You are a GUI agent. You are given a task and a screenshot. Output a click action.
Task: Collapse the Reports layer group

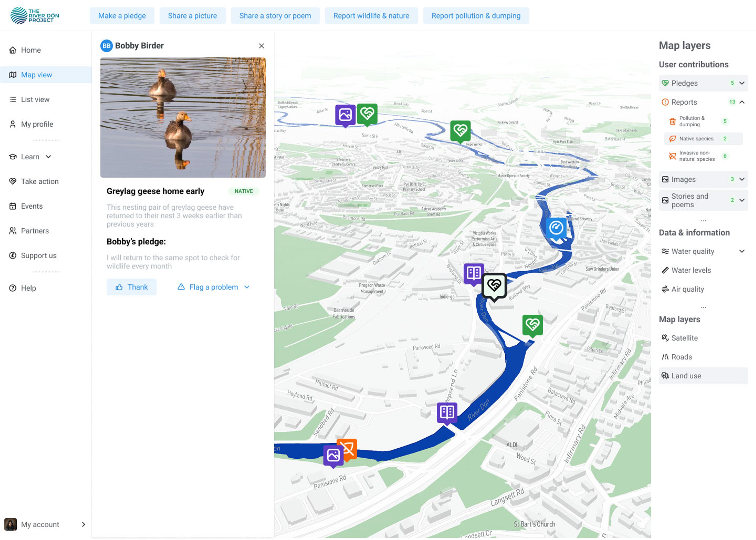click(x=741, y=102)
